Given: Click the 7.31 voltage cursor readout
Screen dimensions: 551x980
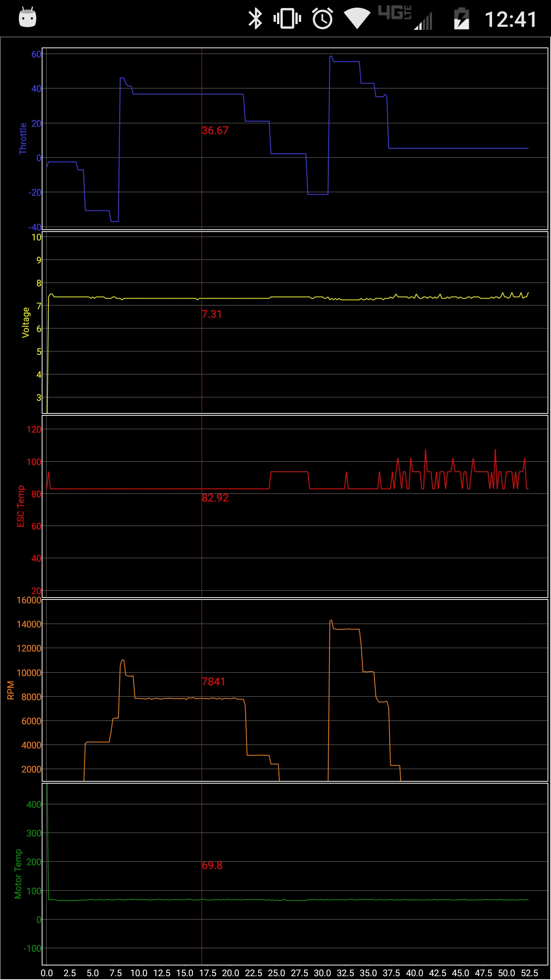Looking at the screenshot, I should pyautogui.click(x=212, y=314).
